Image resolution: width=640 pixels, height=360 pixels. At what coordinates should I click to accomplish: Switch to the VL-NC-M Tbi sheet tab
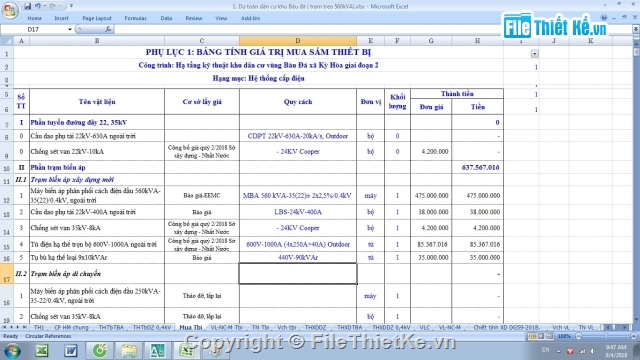(227, 327)
